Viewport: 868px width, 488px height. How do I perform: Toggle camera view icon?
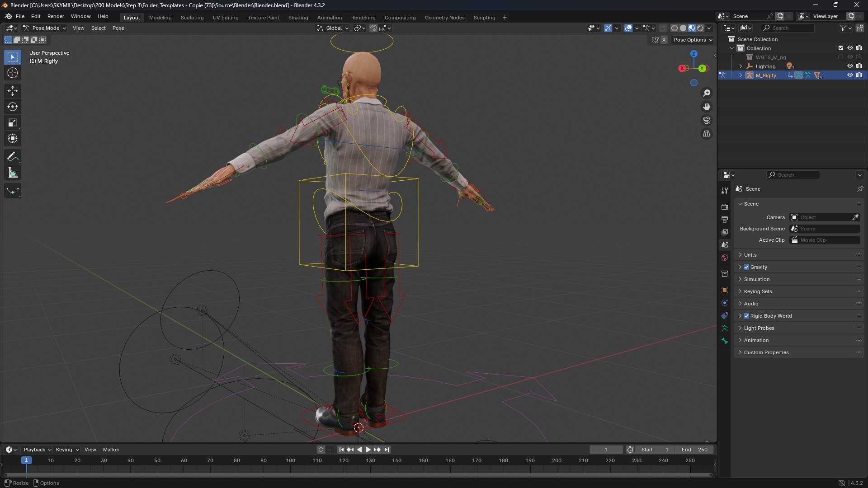[x=707, y=120]
